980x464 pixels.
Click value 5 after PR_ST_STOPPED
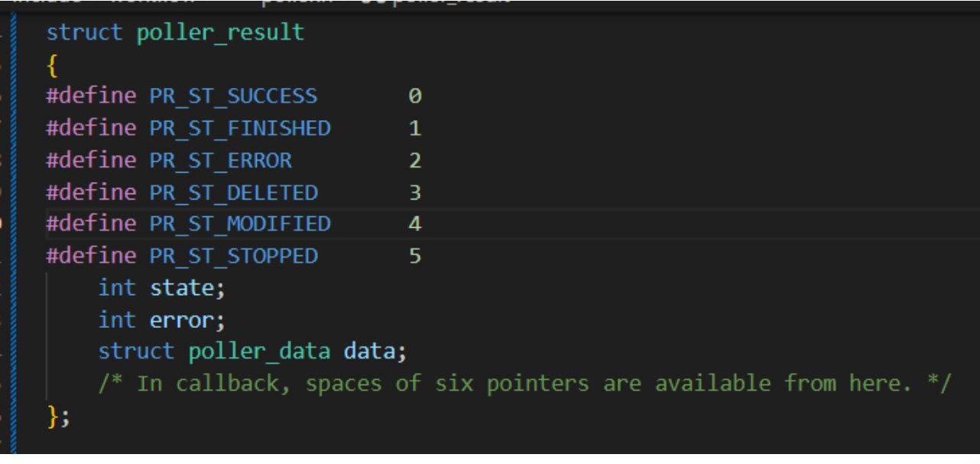[415, 255]
